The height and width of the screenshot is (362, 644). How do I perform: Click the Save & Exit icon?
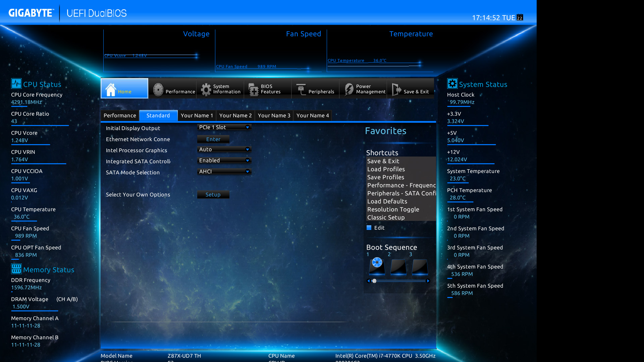[x=396, y=89]
